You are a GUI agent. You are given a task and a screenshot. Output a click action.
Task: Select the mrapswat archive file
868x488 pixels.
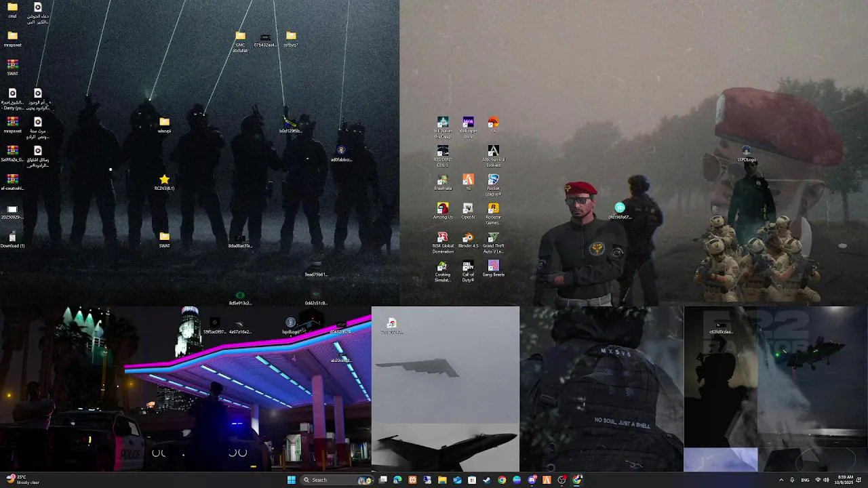click(12, 125)
